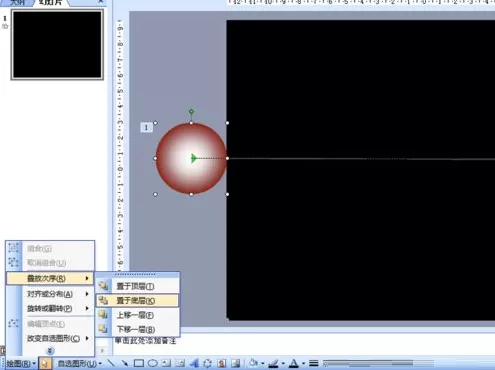The width and height of the screenshot is (495, 370).
Task: Insert a horizontal text box
Action: (x=166, y=363)
